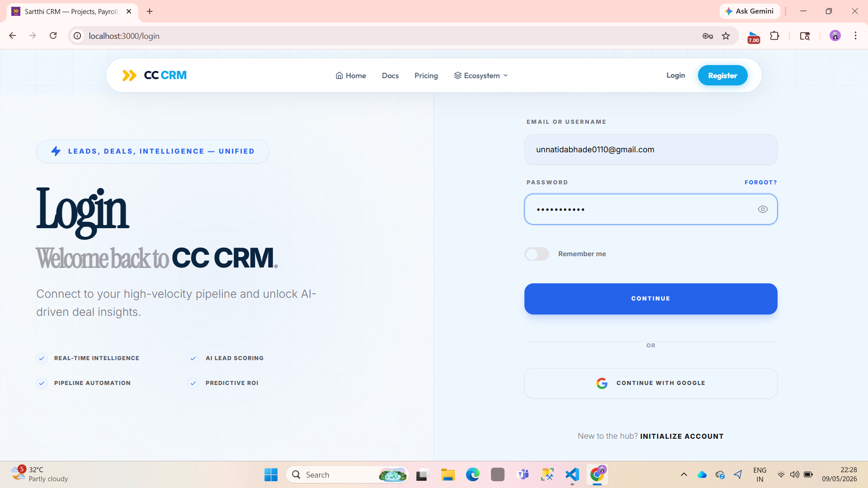Open Wi-Fi network tray icon
Screen dimensions: 868x488
click(x=781, y=475)
